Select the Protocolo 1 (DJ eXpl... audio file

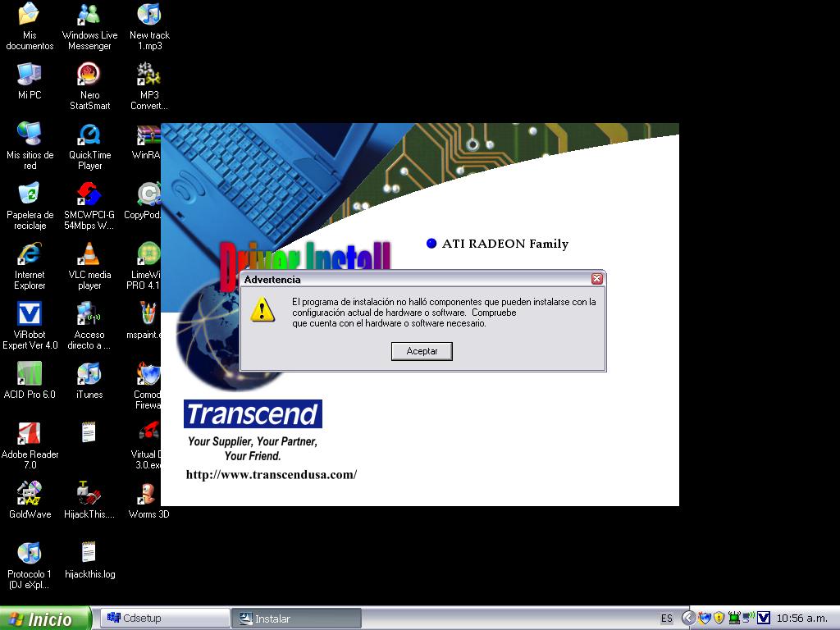(x=30, y=567)
